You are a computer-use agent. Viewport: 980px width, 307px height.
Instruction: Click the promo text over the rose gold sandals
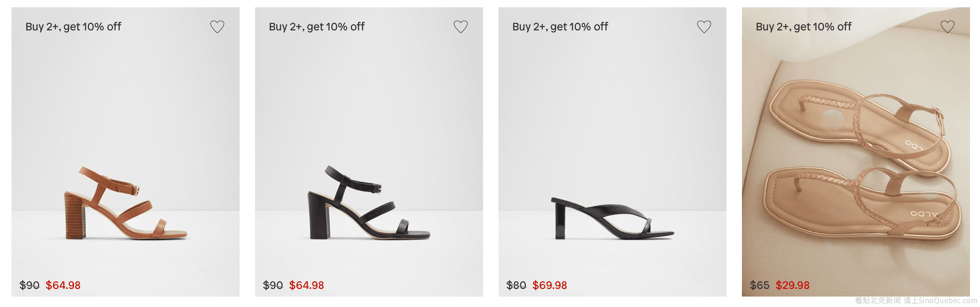click(x=804, y=27)
